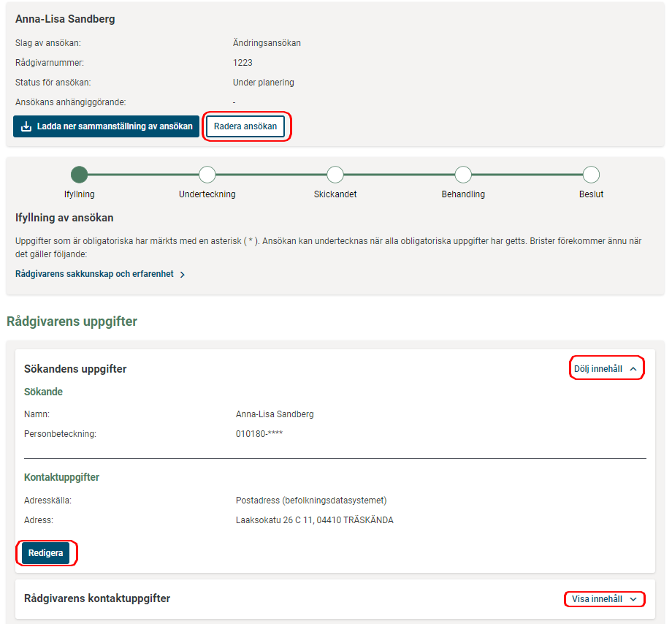Click the Skickandet step label

tap(335, 194)
